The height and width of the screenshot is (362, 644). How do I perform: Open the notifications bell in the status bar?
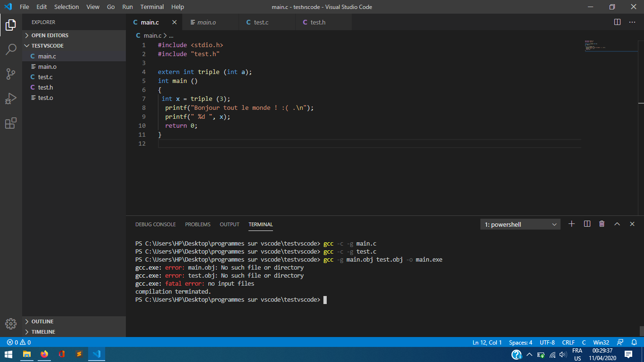634,342
